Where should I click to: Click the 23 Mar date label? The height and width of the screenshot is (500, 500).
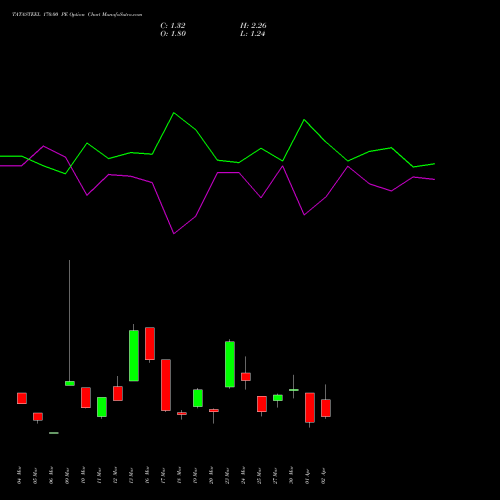[x=227, y=475]
